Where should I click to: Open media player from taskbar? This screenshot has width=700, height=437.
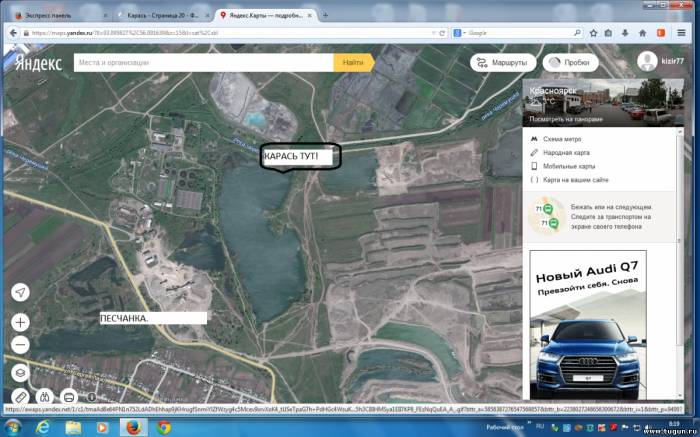click(x=102, y=427)
